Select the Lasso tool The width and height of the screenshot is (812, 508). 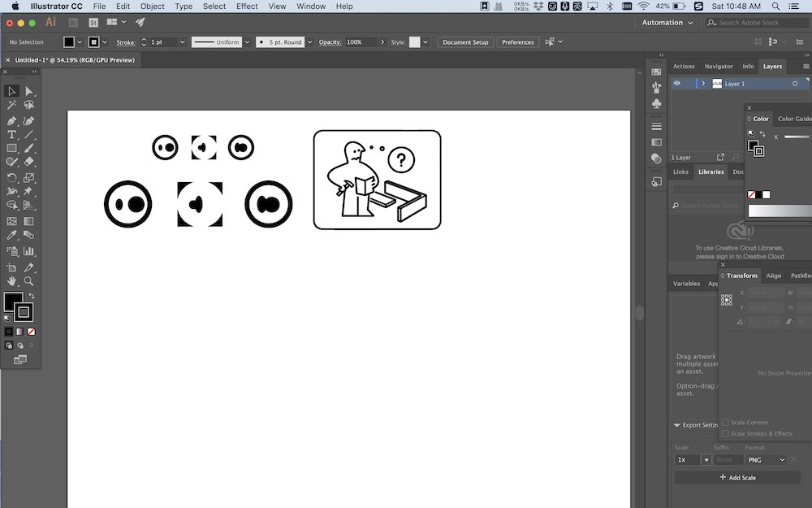coord(29,105)
